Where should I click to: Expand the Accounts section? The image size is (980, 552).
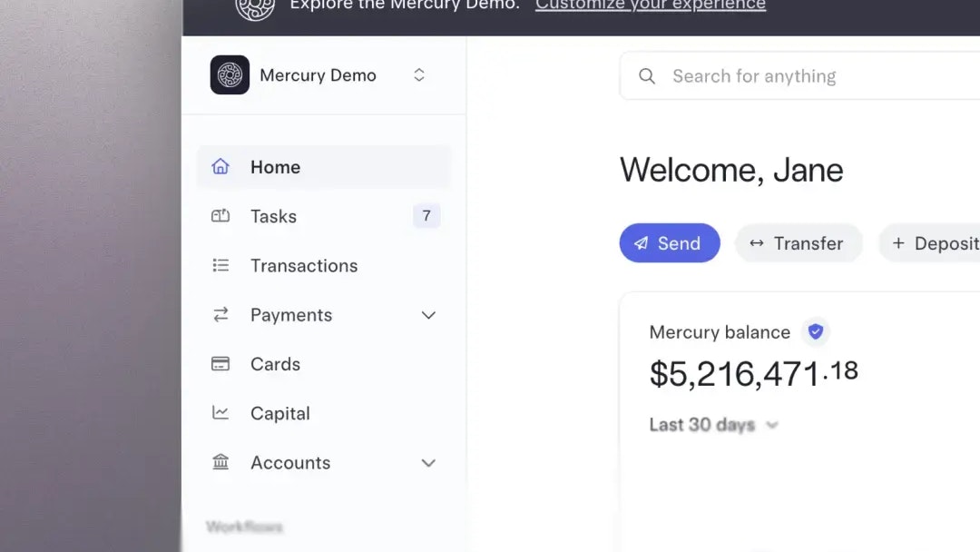427,463
